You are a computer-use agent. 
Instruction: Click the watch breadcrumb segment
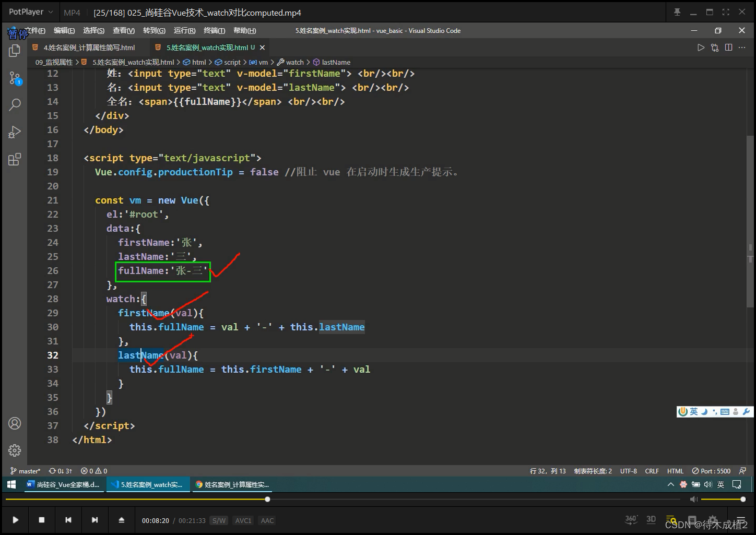coord(294,62)
